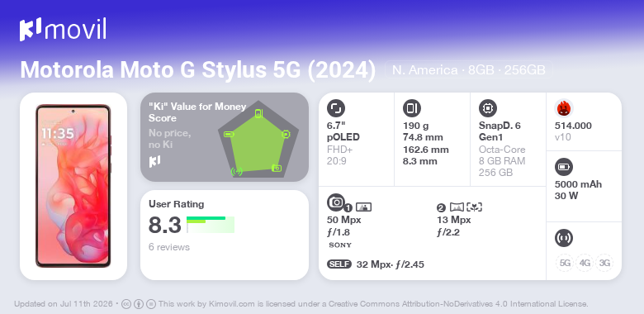Select the network connectivity icon
This screenshot has height=314, width=644.
pyautogui.click(x=564, y=238)
